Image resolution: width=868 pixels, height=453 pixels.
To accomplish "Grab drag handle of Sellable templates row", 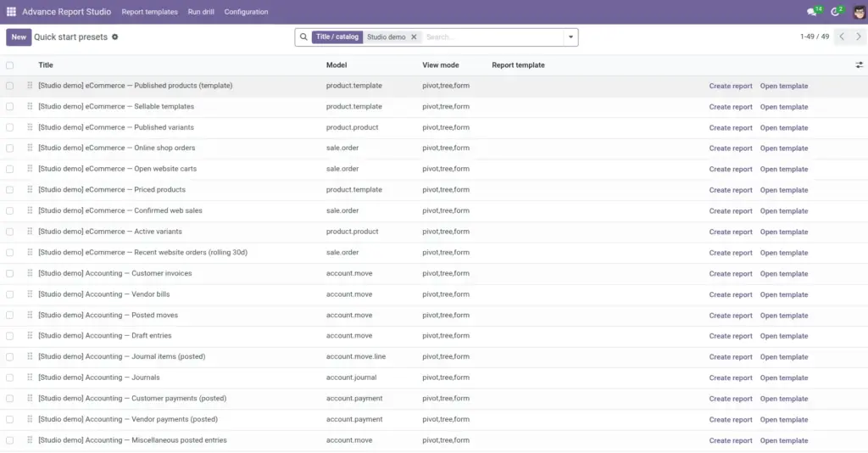I will click(x=30, y=106).
